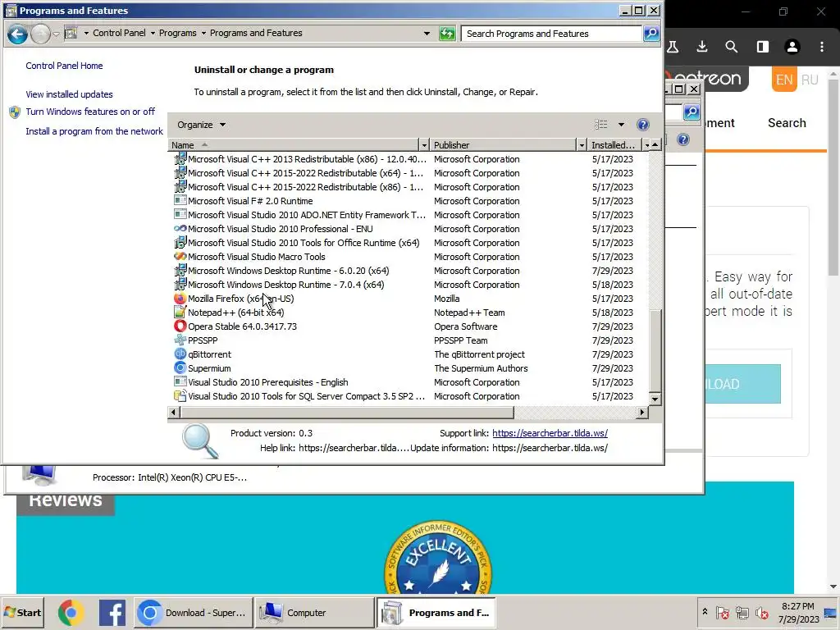Screen dimensions: 840x630
Task: Toggle the browser side panel icon
Action: tap(762, 47)
